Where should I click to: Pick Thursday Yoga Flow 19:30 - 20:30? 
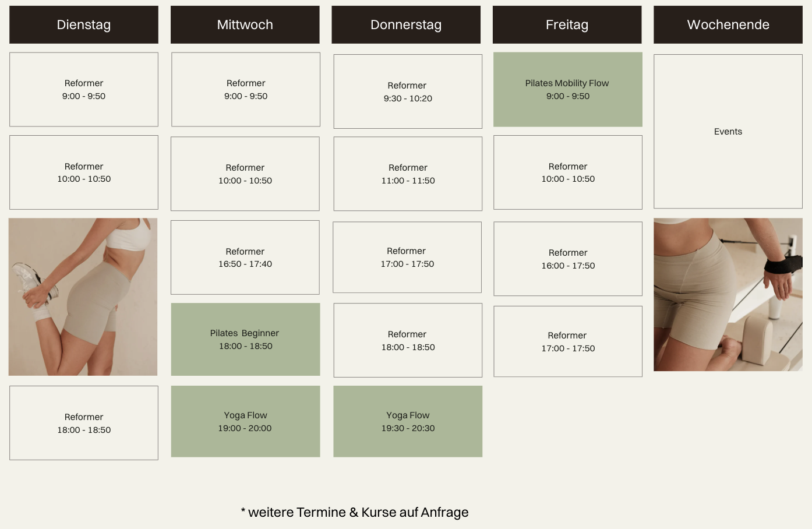[x=408, y=421]
